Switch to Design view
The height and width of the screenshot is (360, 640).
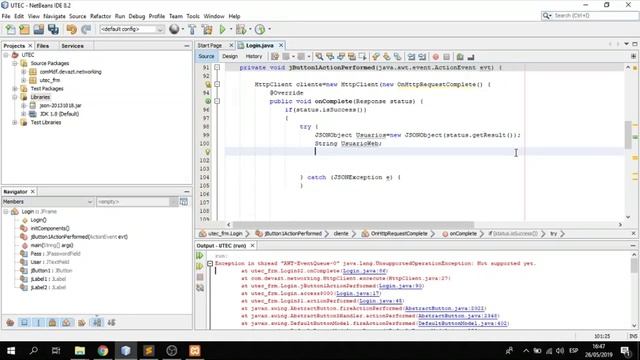(x=230, y=56)
